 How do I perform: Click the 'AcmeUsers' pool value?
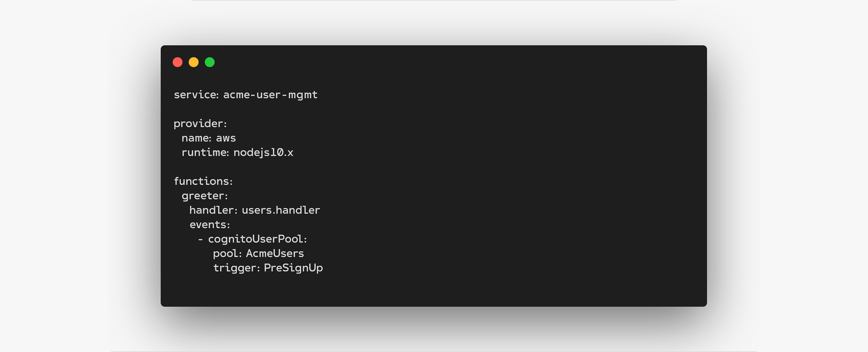pos(275,254)
